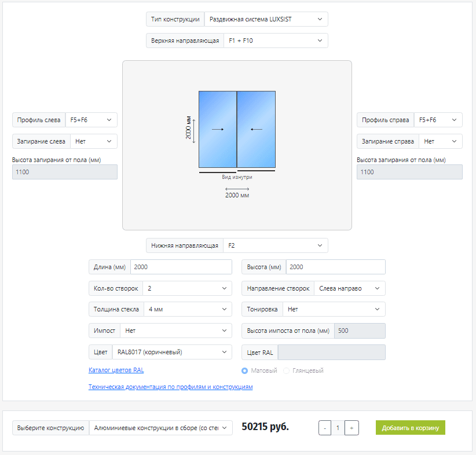Open the Направление створок dropdown
This screenshot has height=455, width=476.
point(350,288)
